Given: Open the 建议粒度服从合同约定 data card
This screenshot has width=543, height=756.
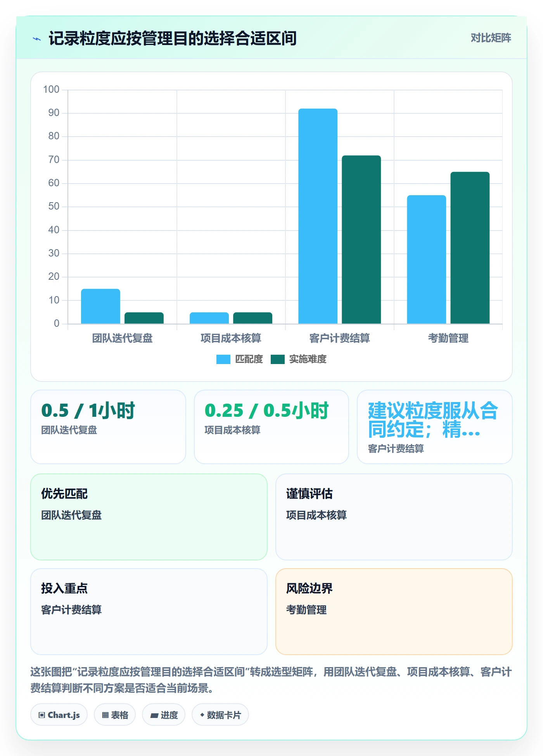Looking at the screenshot, I should (435, 427).
